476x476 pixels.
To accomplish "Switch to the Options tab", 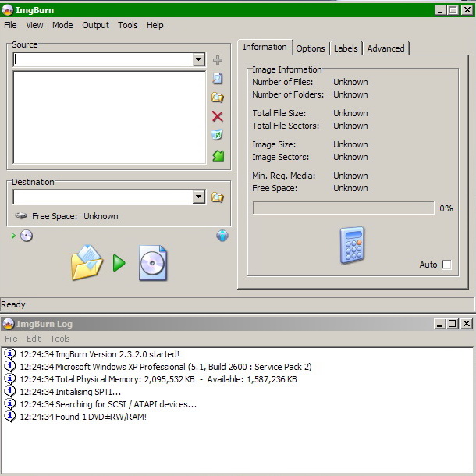I will [x=311, y=48].
